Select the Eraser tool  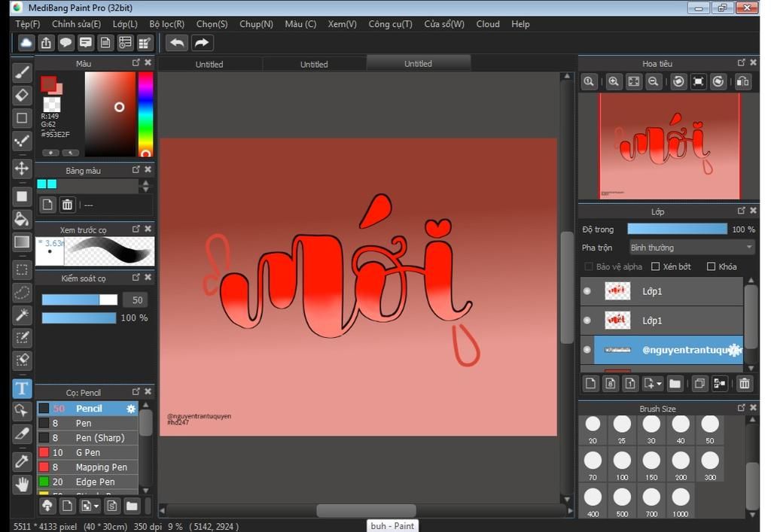[22, 96]
